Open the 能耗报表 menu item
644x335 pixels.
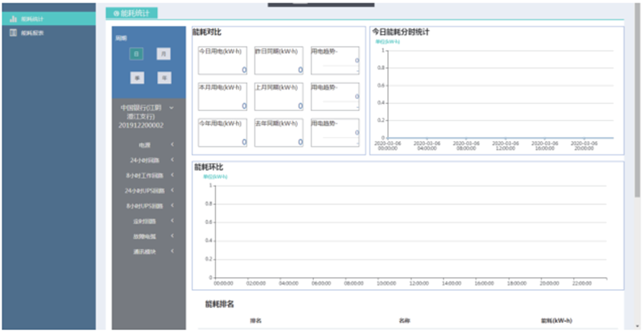32,33
